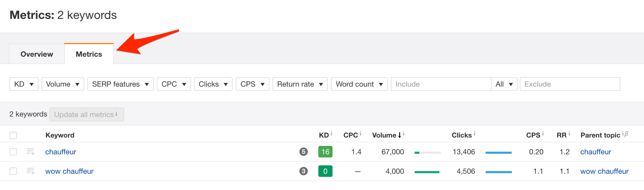Select the Metrics tab
The height and width of the screenshot is (190, 644).
89,54
